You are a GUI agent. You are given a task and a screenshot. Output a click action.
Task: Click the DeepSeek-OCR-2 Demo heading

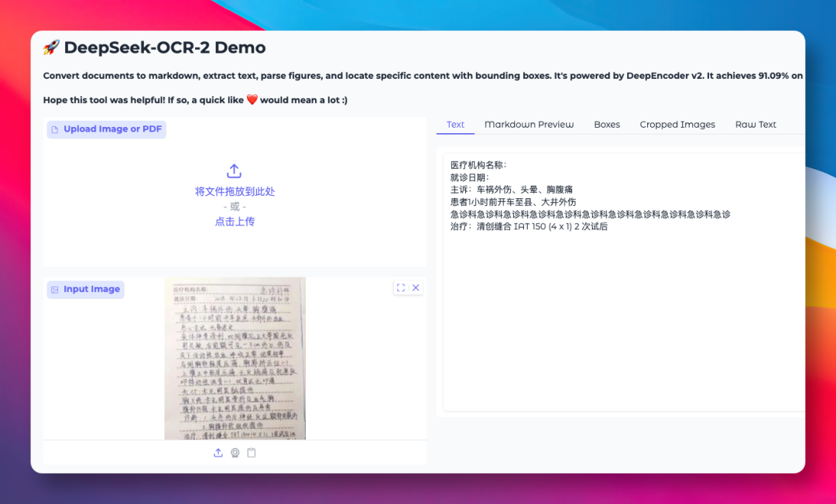(165, 47)
